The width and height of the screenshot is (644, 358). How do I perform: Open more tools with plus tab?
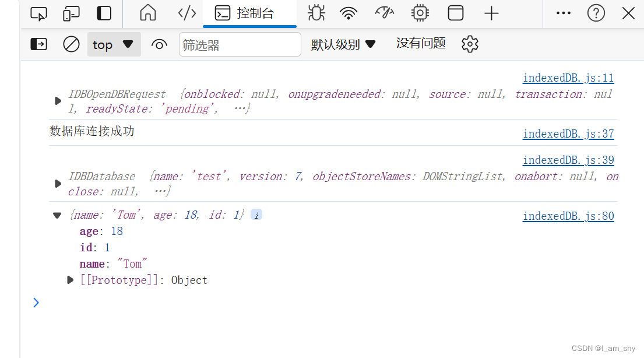[491, 13]
